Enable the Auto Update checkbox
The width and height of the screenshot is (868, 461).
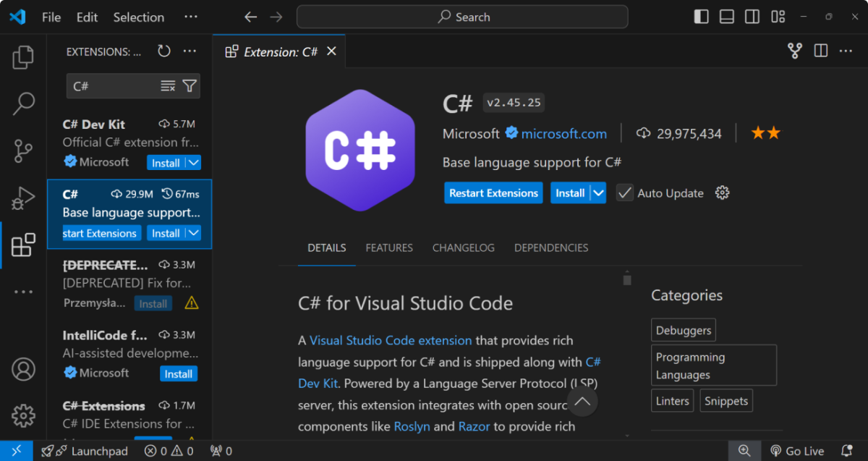pos(624,193)
